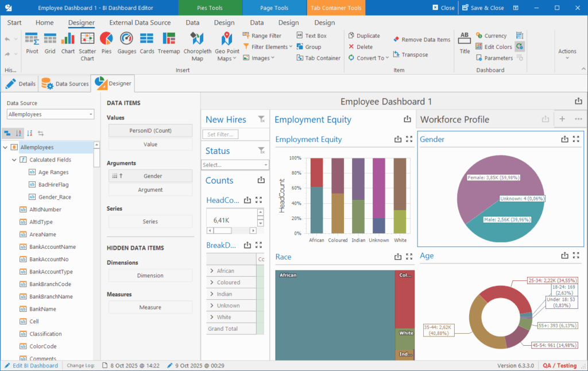Toggle grouped field view button

pos(7,133)
